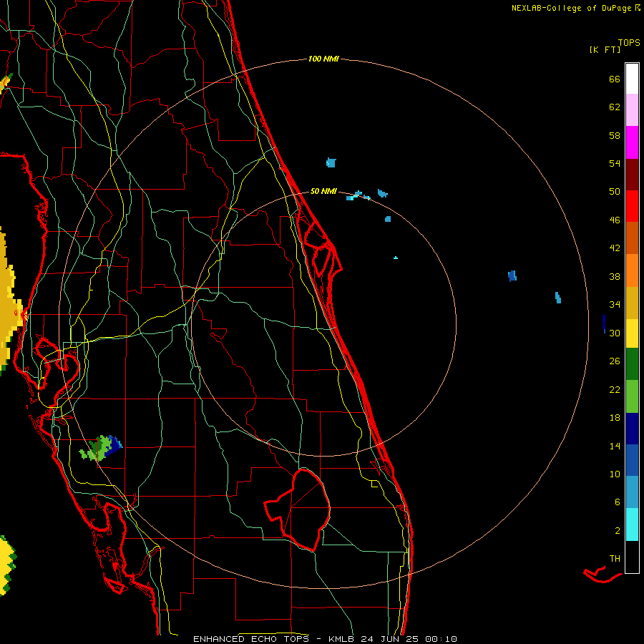Click the cyan 6 kft legend swatch
The width and height of the screenshot is (644, 644).
tap(632, 525)
